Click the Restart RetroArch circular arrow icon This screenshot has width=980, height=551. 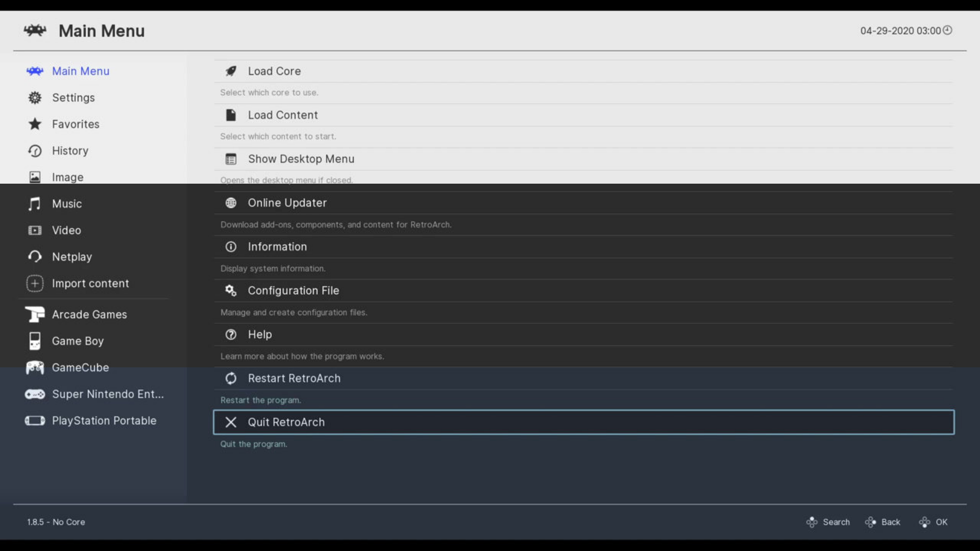(231, 379)
